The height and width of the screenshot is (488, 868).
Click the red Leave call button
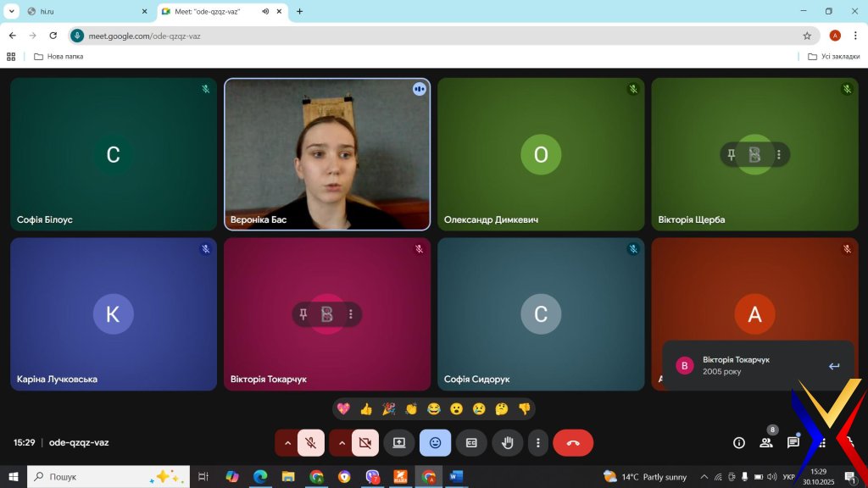coord(573,442)
